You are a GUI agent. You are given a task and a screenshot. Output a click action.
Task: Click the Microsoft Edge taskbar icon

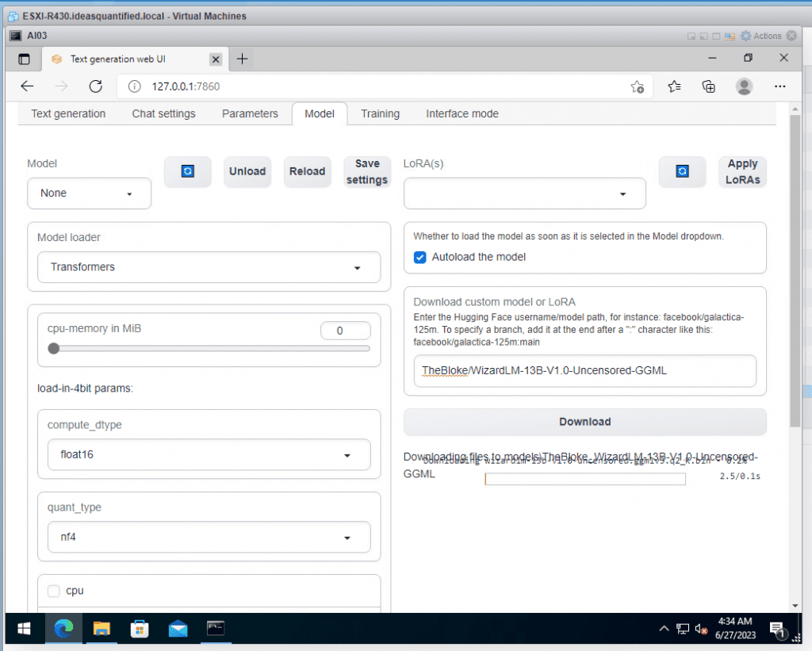(63, 629)
